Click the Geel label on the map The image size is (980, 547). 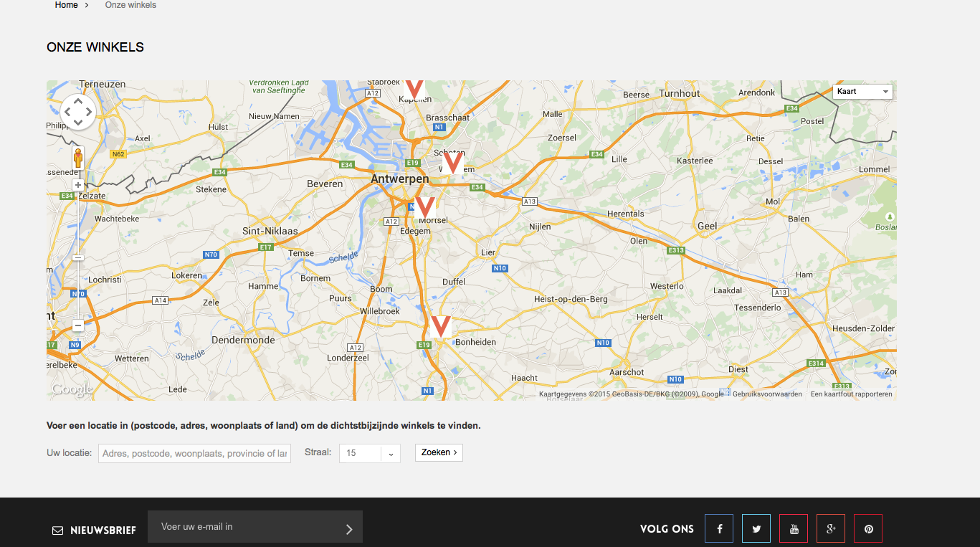click(707, 226)
